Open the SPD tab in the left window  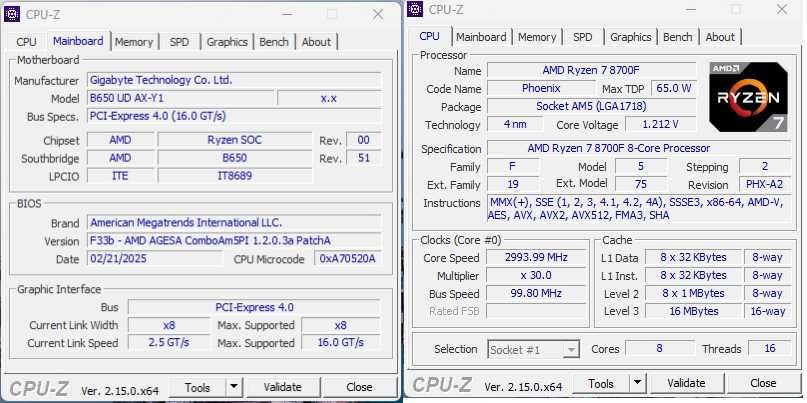click(179, 42)
